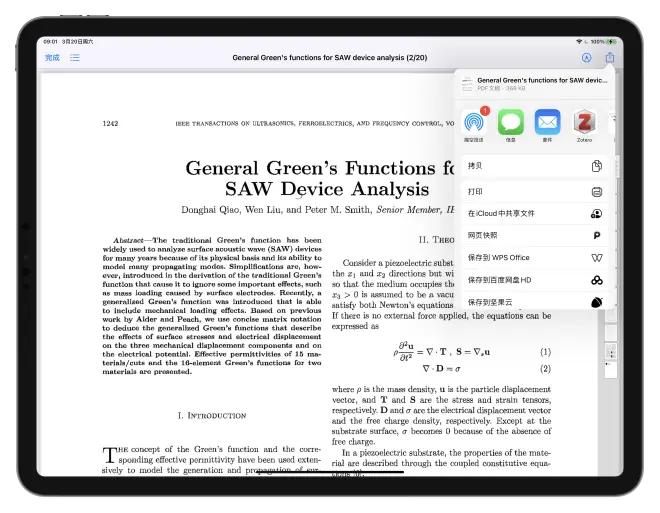660x513 pixels.
Task: Click the word 'Abstract' in the paper
Action: click(128, 240)
